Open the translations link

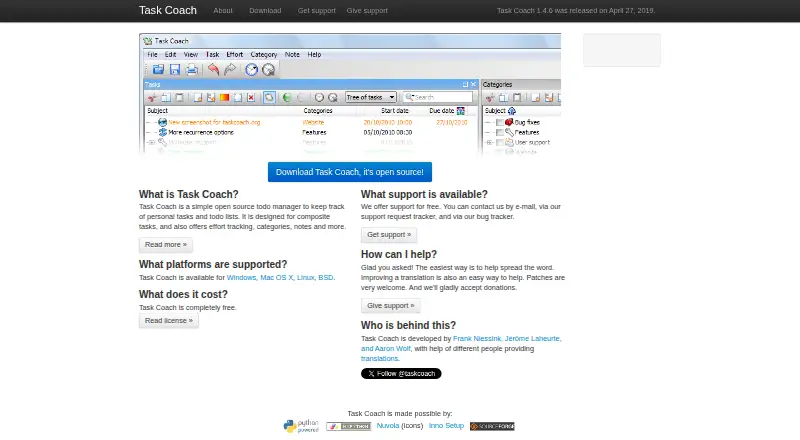[380, 358]
